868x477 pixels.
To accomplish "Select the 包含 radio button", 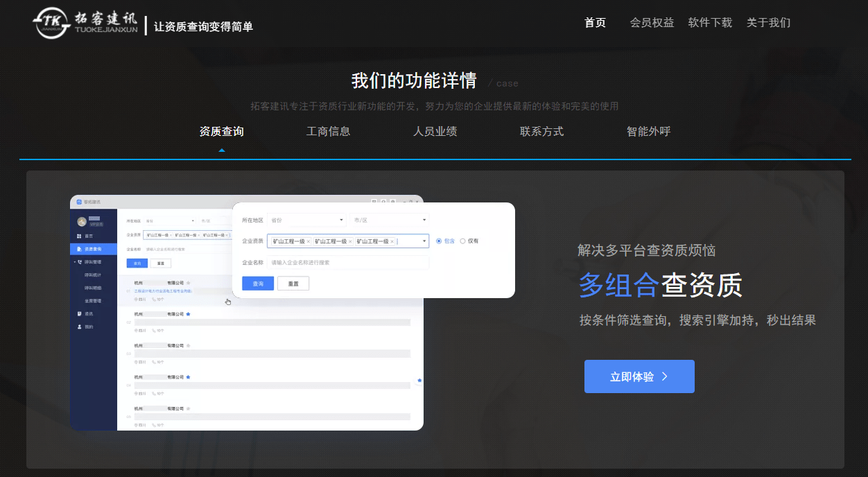I will 439,241.
